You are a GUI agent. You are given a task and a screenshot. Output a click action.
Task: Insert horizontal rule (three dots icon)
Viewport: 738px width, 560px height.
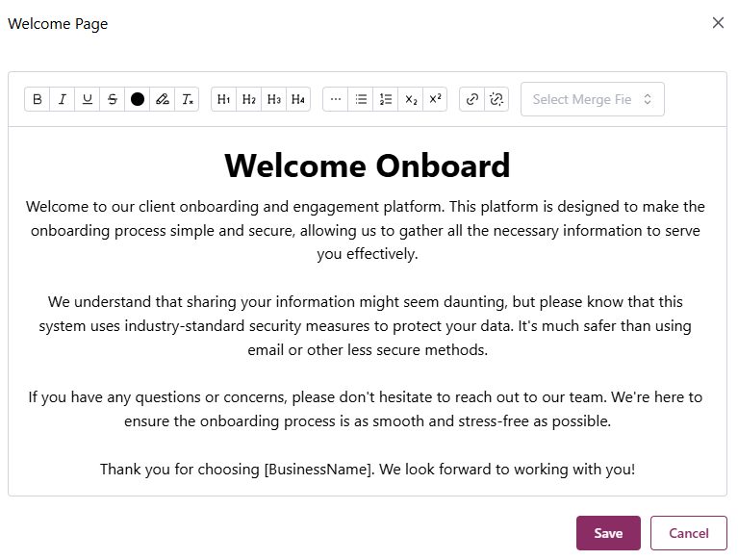[x=336, y=99]
